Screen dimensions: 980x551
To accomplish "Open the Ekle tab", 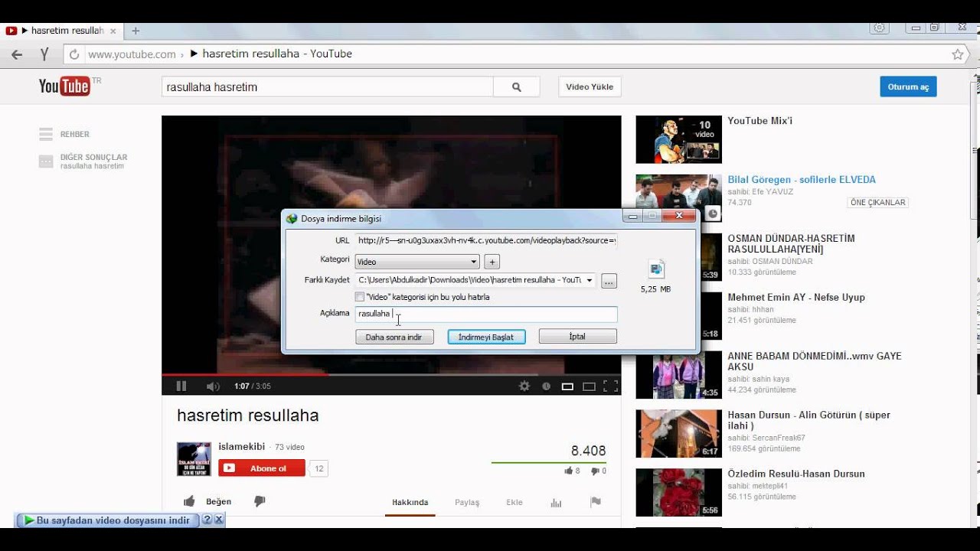I will point(514,503).
